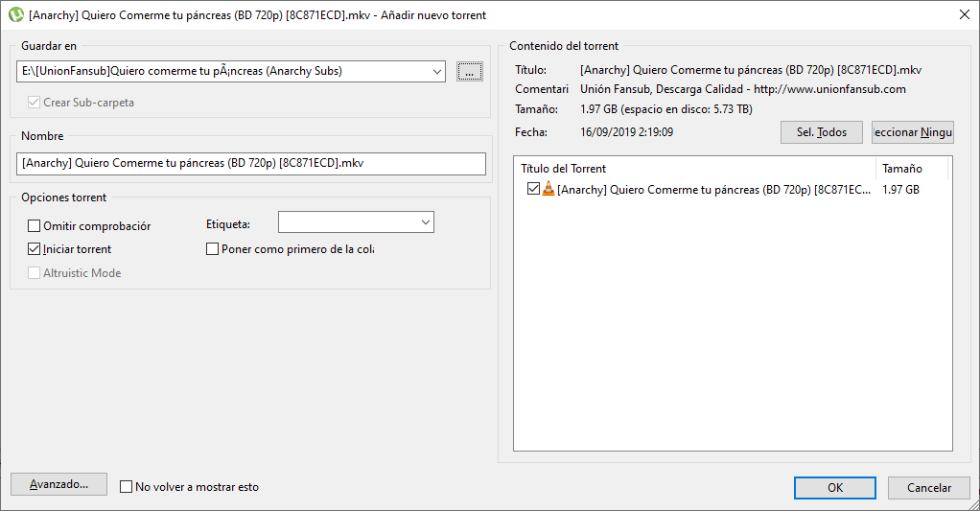Toggle Poner como primero de la cola
980x511 pixels.
coord(213,249)
